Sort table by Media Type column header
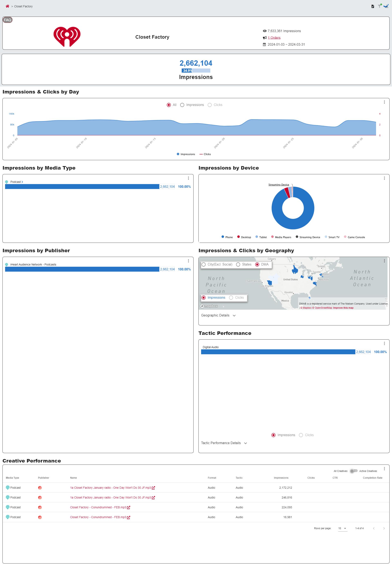 tap(12, 478)
